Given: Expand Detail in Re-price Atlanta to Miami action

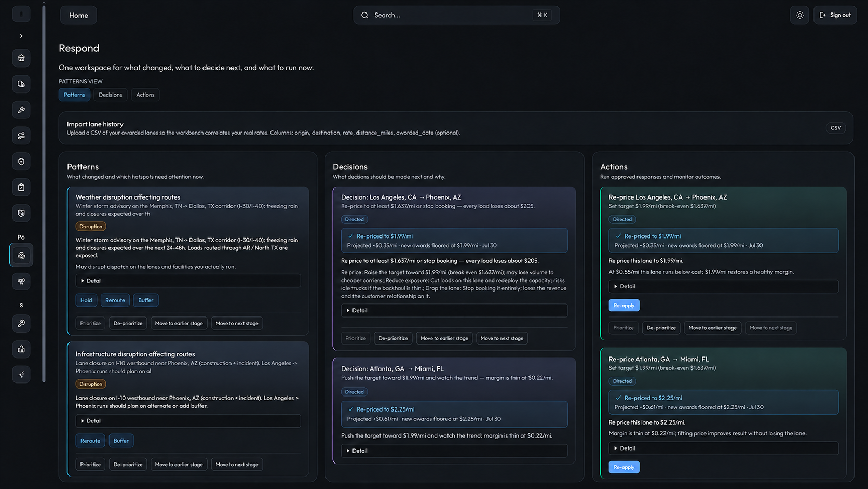Looking at the screenshot, I should coord(723,448).
